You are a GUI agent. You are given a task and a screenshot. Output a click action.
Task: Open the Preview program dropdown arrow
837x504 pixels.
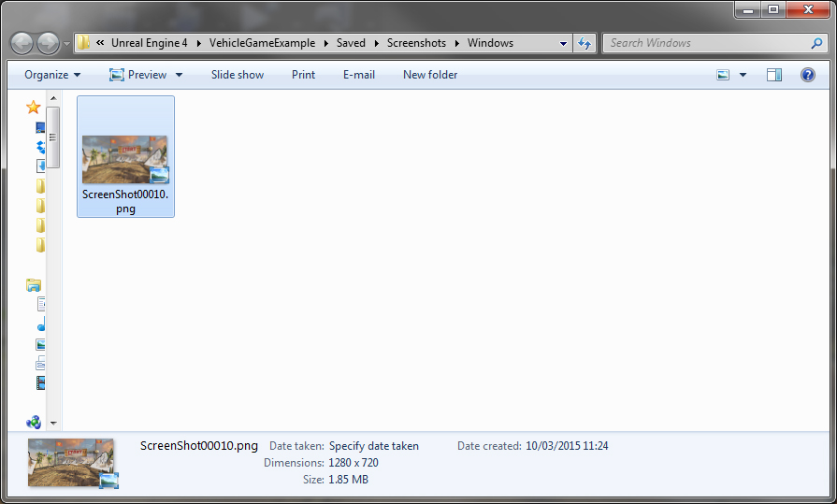[x=179, y=75]
